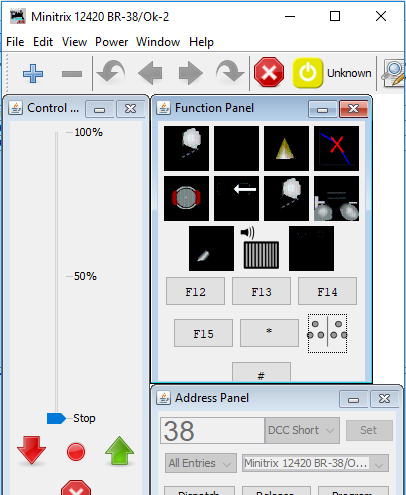406x495 pixels.
Task: Click the green up arrow forward direction button
Action: click(x=119, y=450)
